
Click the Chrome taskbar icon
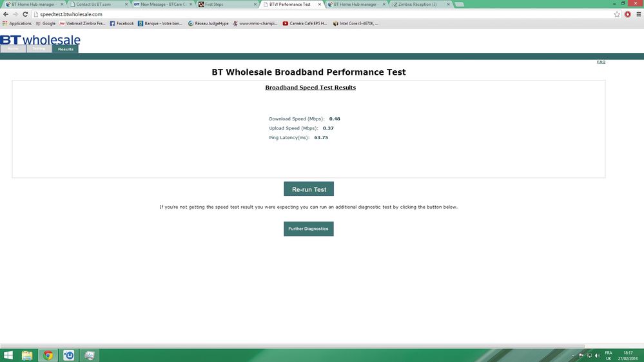(48, 355)
